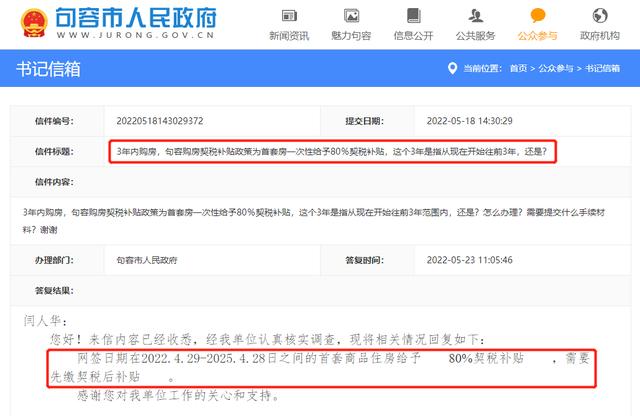The height and width of the screenshot is (416, 640).
Task: Open the 魅力句容 menu item
Action: pyautogui.click(x=351, y=36)
